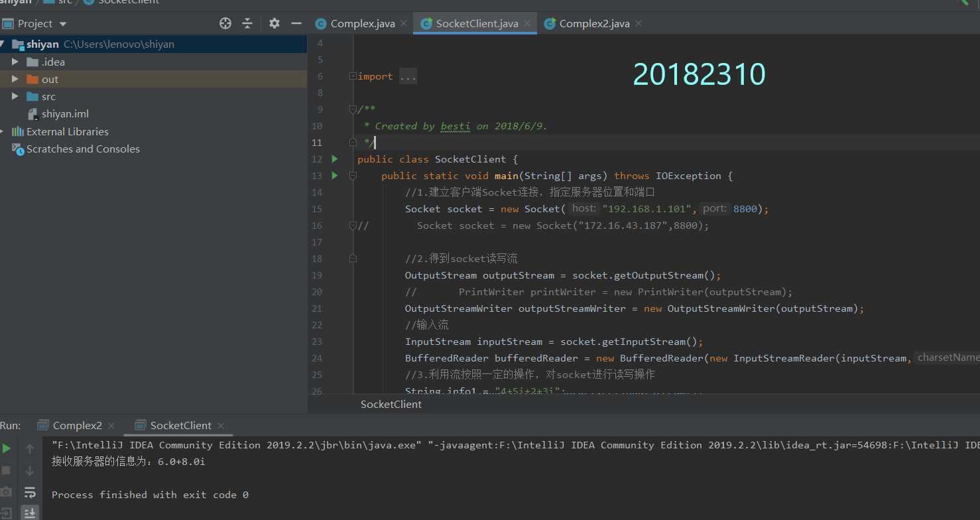Toggle the fold marker on line 18

[x=353, y=259]
